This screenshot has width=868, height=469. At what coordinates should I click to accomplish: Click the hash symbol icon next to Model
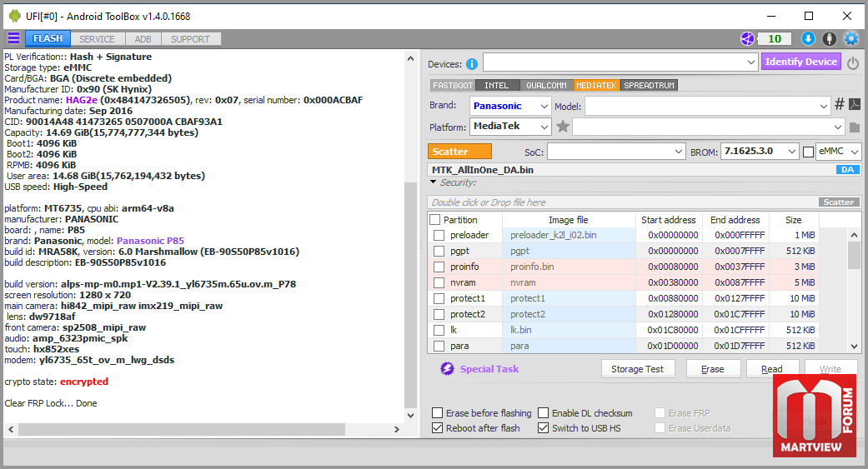tap(839, 104)
